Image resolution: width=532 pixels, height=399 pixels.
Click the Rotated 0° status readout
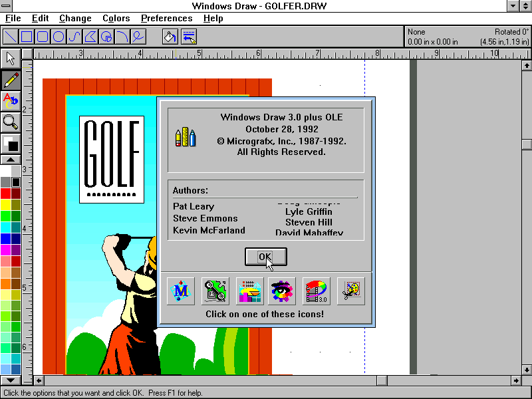coord(511,32)
